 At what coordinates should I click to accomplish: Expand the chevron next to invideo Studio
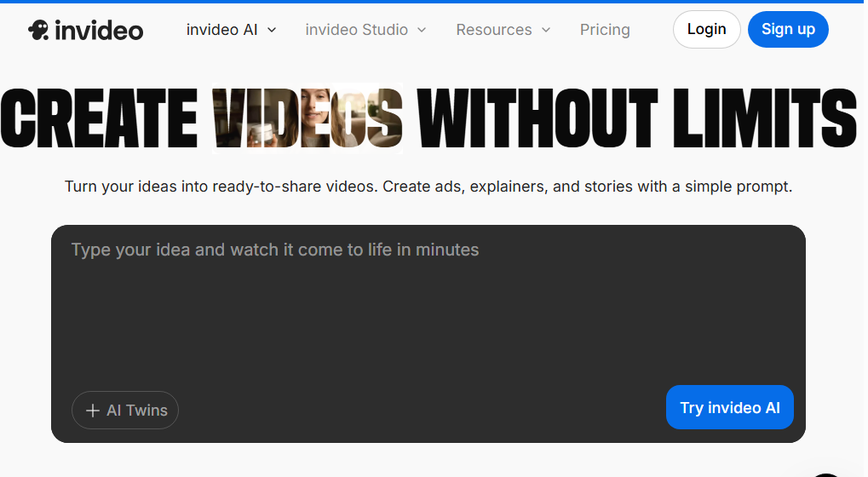point(422,30)
